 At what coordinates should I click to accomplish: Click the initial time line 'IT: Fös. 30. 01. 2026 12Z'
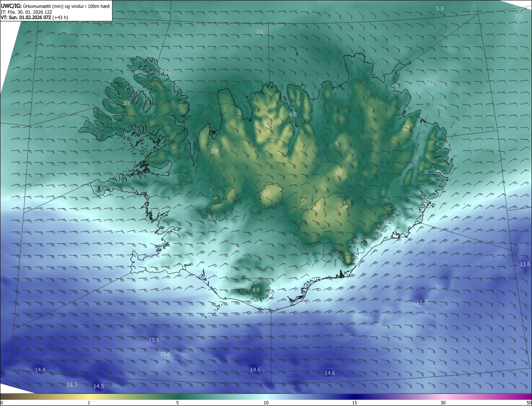(x=26, y=12)
